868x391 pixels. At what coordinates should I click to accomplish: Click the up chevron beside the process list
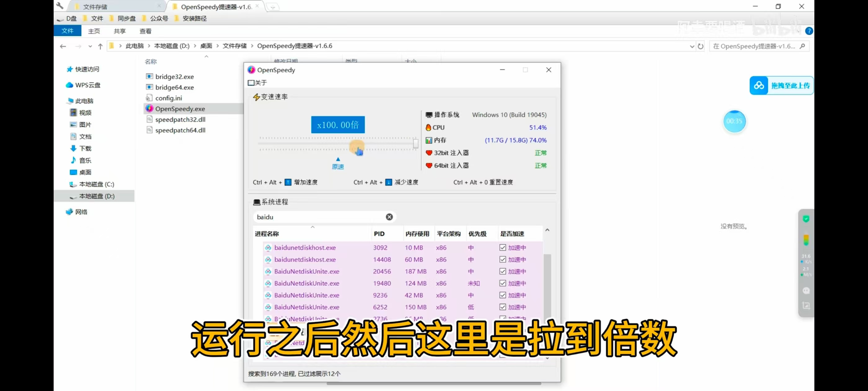pos(547,230)
